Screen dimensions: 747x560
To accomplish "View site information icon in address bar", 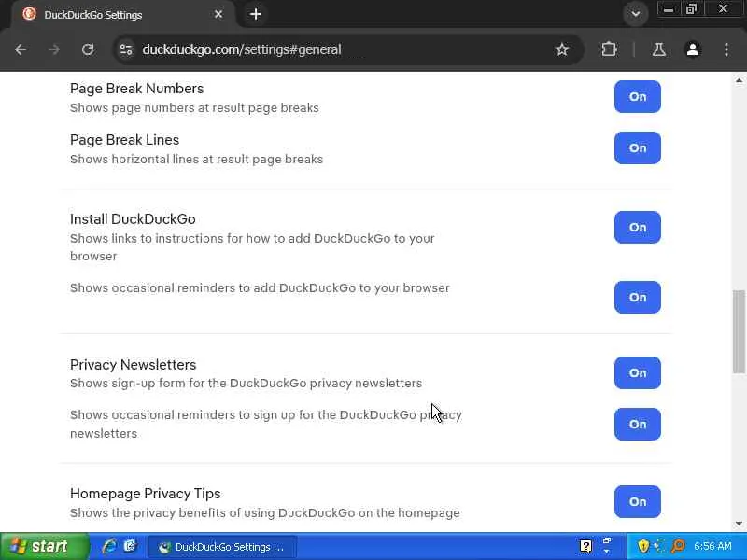I will pyautogui.click(x=126, y=49).
